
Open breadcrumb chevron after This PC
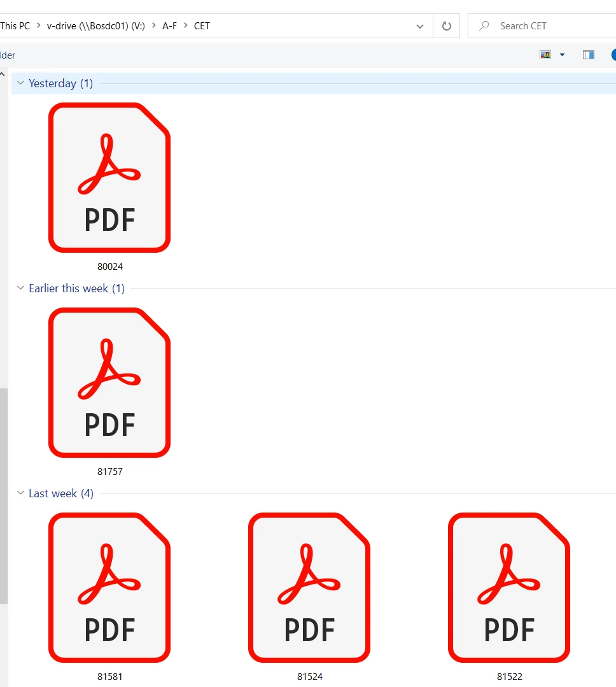tap(39, 25)
